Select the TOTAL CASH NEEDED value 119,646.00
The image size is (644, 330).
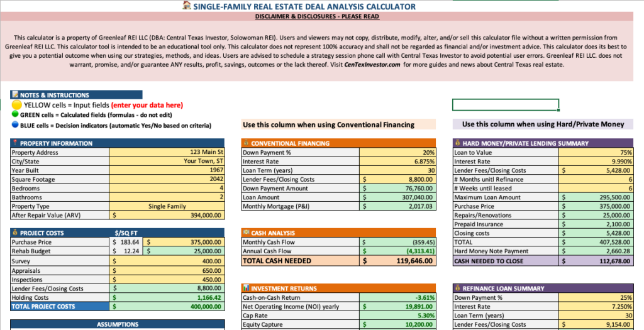click(397, 261)
